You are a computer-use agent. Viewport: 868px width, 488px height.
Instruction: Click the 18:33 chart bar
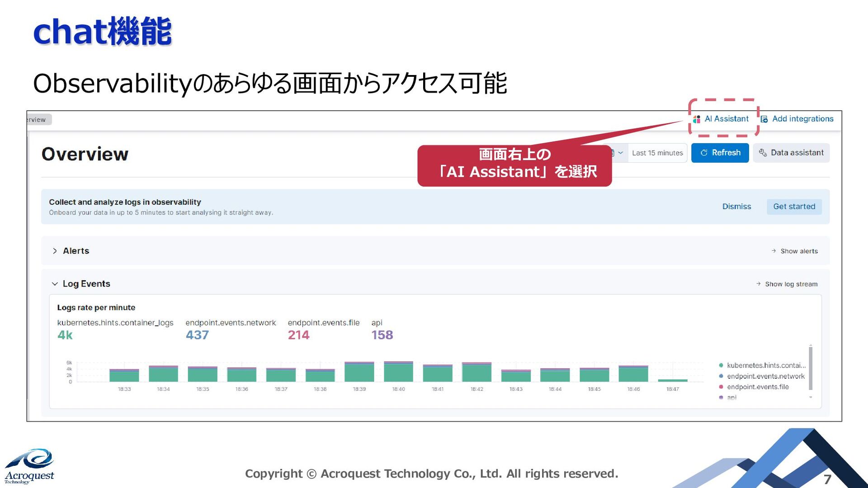click(124, 375)
